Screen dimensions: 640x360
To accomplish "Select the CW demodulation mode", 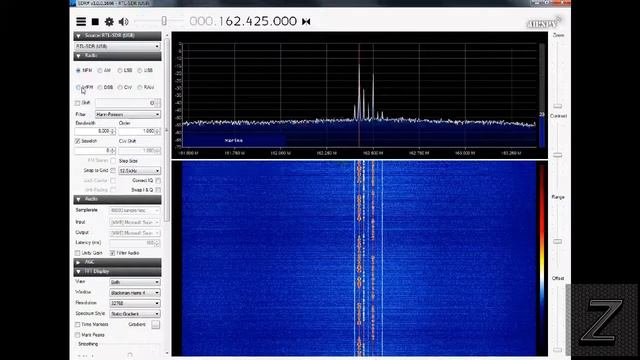I will [120, 87].
